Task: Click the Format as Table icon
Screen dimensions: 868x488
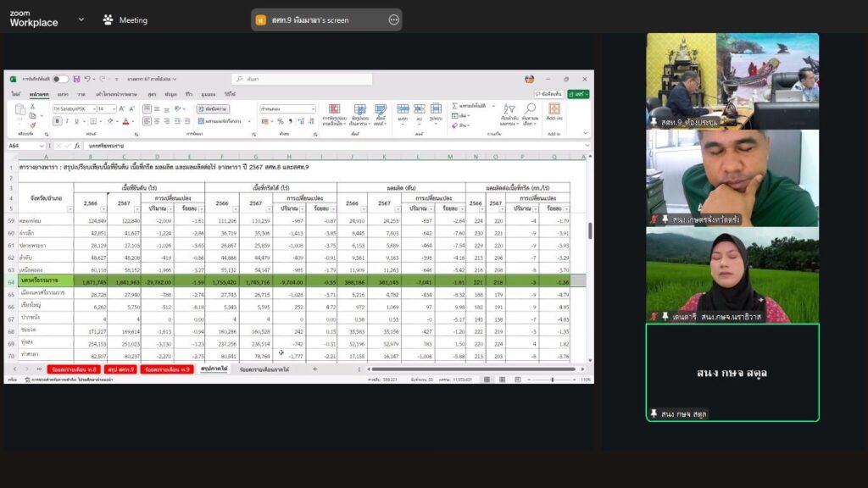Action: tap(359, 110)
